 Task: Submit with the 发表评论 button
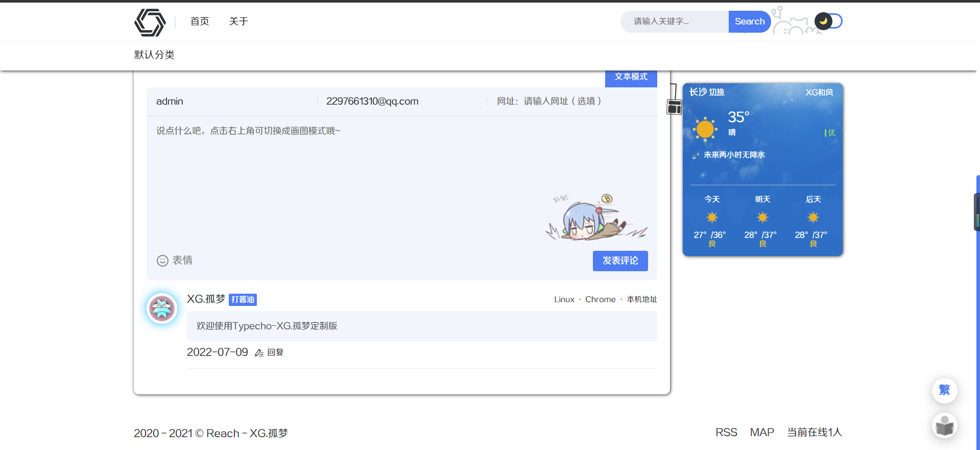click(x=620, y=261)
